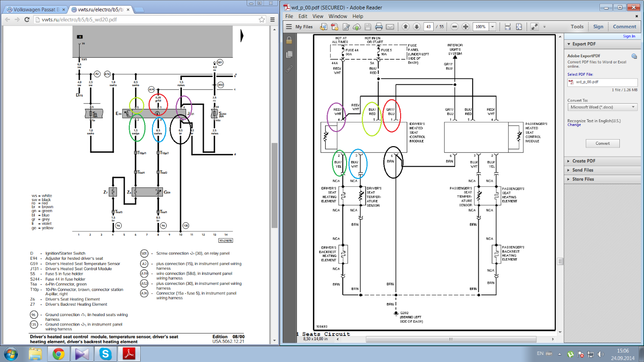Zoom in with the plus button

[465, 27]
